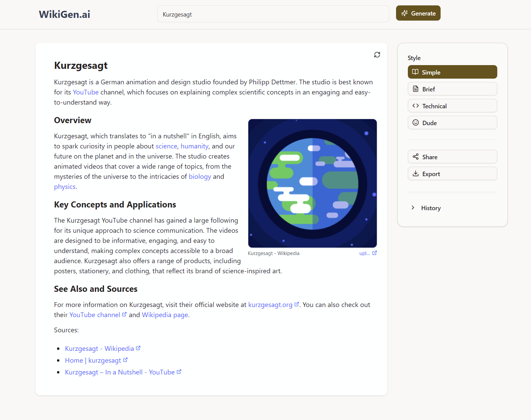This screenshot has width=531, height=420.
Task: Click the document icon beside Brief
Action: [416, 89]
